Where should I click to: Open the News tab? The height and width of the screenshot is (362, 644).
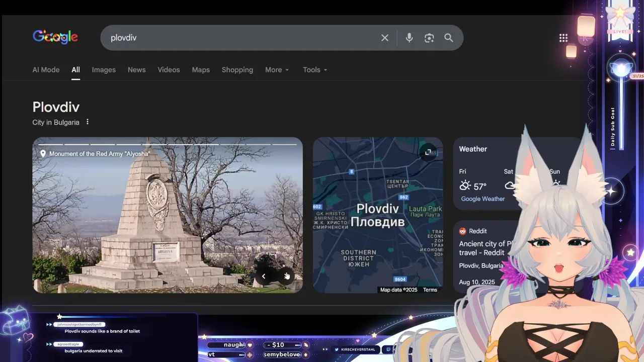coord(136,70)
